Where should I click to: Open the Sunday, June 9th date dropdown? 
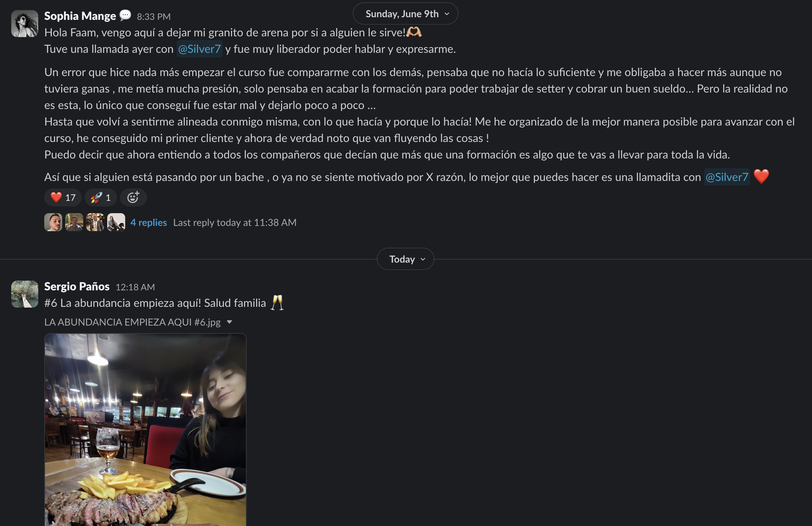(405, 14)
